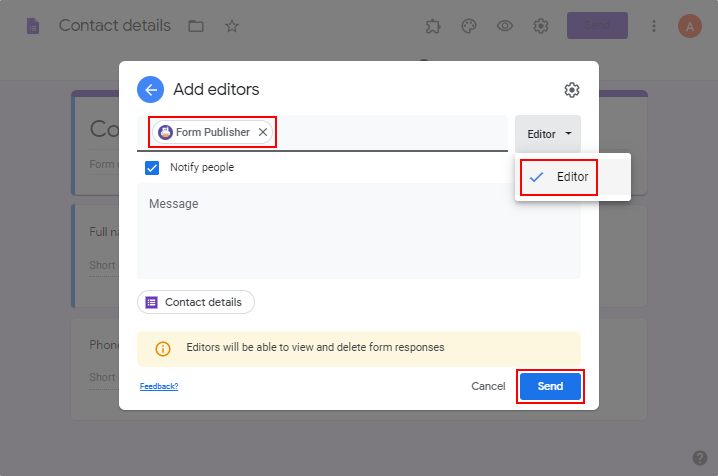Star the Contact details form
Screen dimensions: 718x476
click(232, 26)
